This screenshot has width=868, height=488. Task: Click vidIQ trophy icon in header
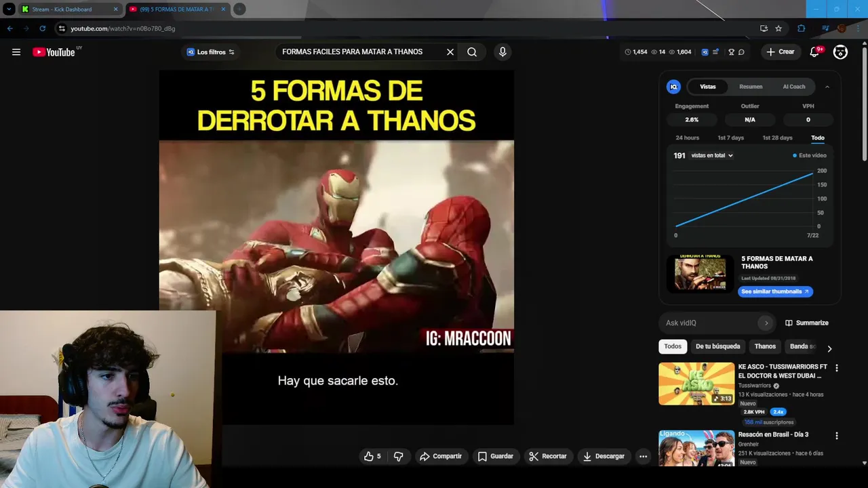[x=731, y=52]
